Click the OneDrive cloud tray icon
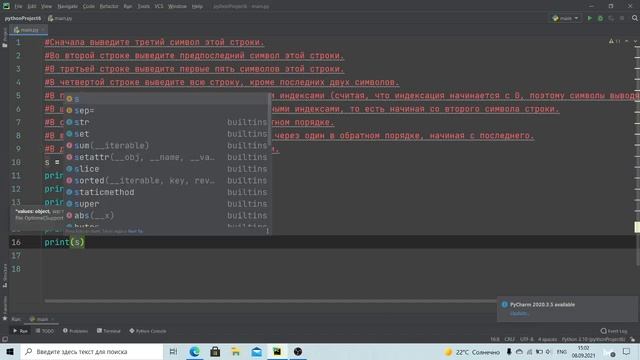The width and height of the screenshot is (640, 360). [519, 351]
